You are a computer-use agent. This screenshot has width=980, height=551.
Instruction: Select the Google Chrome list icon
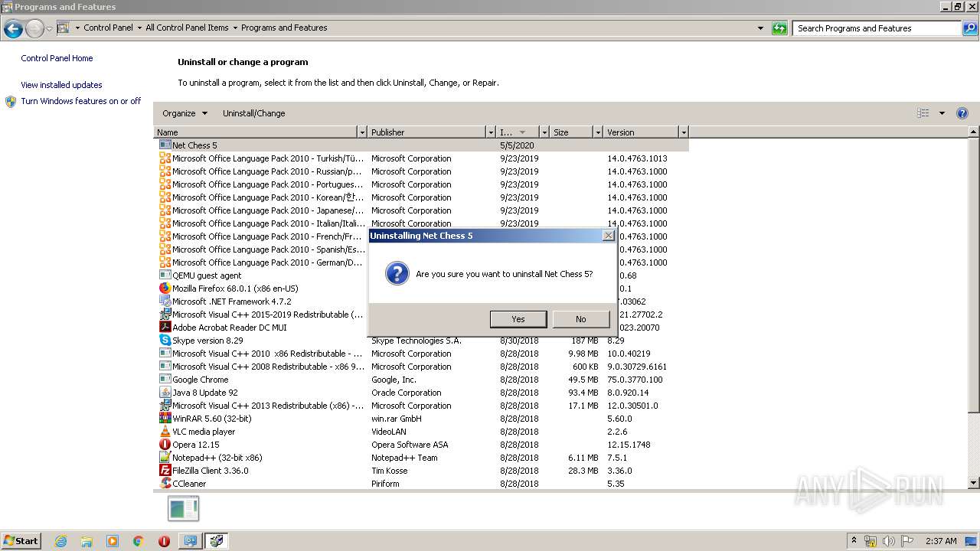point(165,380)
